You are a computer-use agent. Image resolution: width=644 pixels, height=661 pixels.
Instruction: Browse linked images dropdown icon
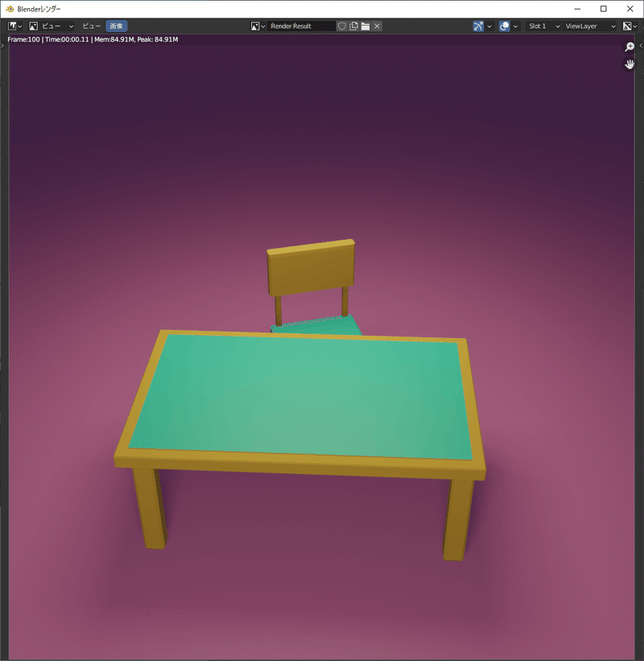[258, 26]
